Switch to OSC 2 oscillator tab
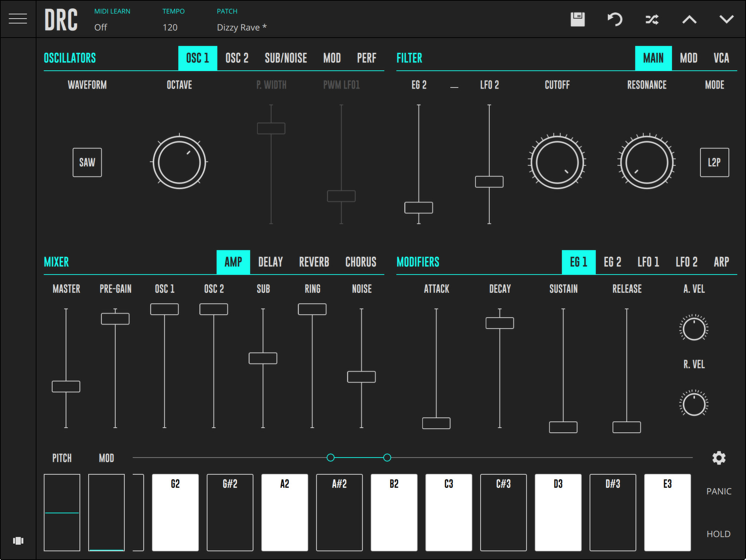 236,57
